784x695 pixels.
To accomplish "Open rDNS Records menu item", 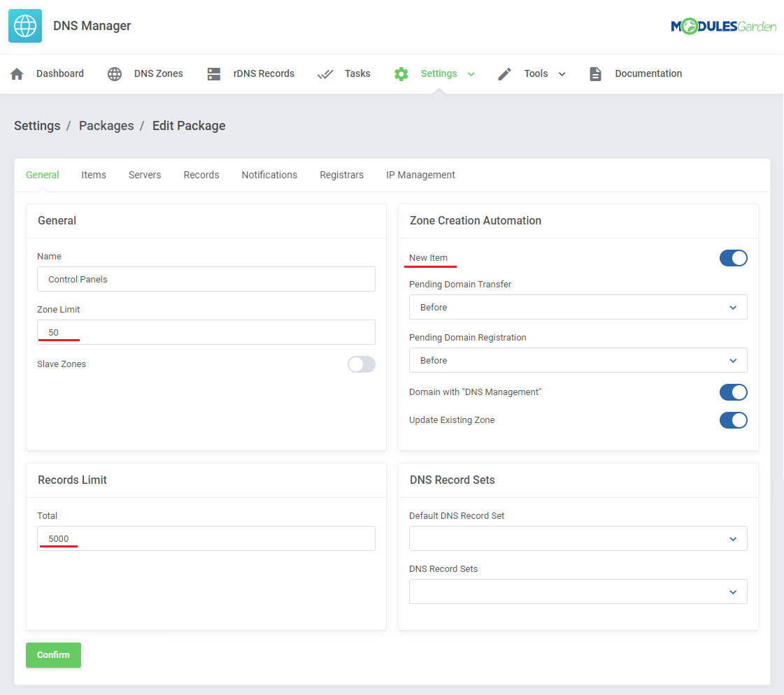I will pos(264,73).
